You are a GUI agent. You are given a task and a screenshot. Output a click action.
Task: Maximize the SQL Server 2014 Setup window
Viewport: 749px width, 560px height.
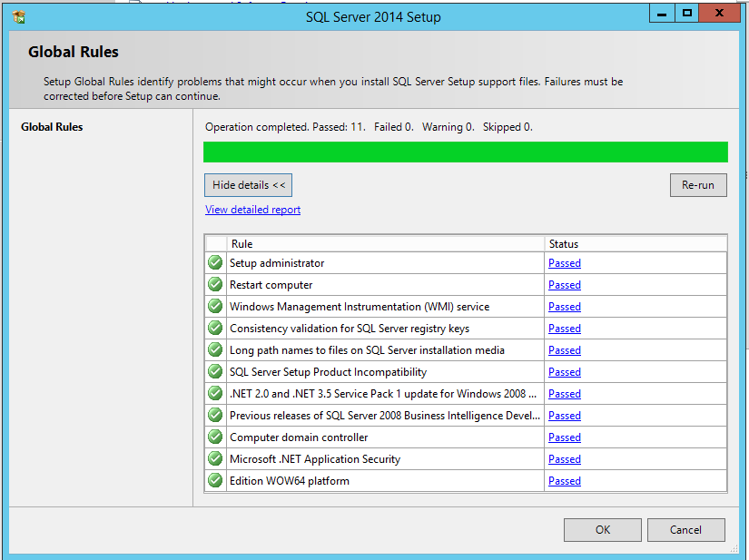[x=687, y=14]
